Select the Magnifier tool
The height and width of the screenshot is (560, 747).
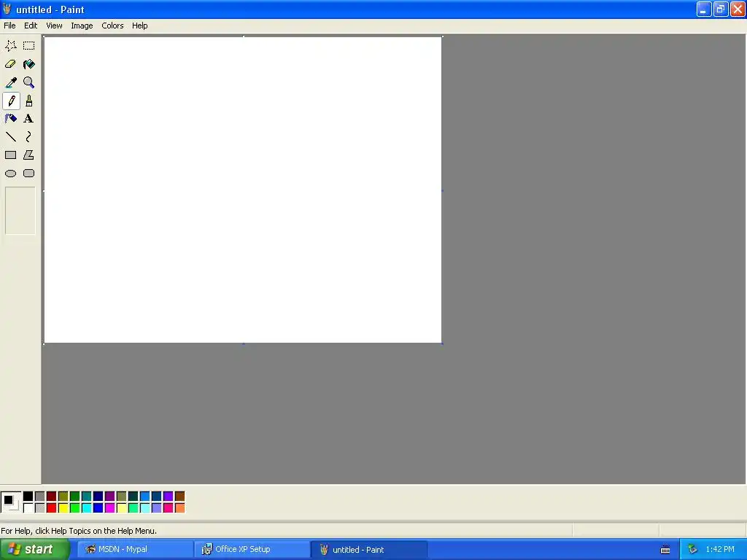pos(28,82)
